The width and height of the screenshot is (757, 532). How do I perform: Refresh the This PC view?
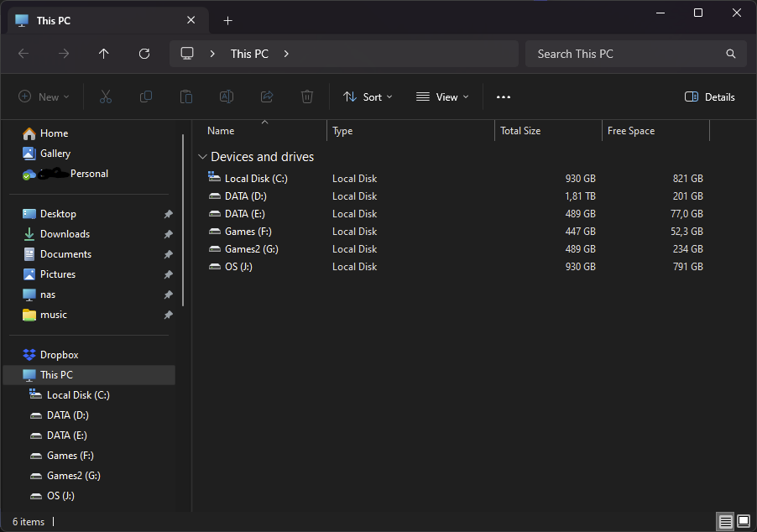[x=144, y=54]
